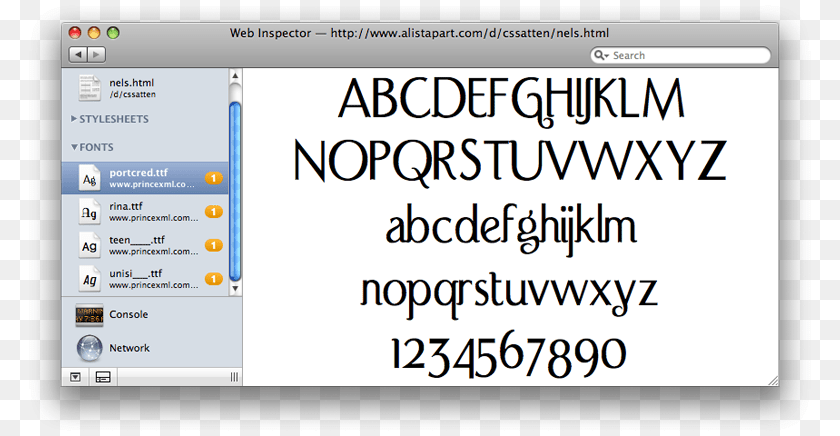Open the search options magnifier dropdown

point(602,55)
